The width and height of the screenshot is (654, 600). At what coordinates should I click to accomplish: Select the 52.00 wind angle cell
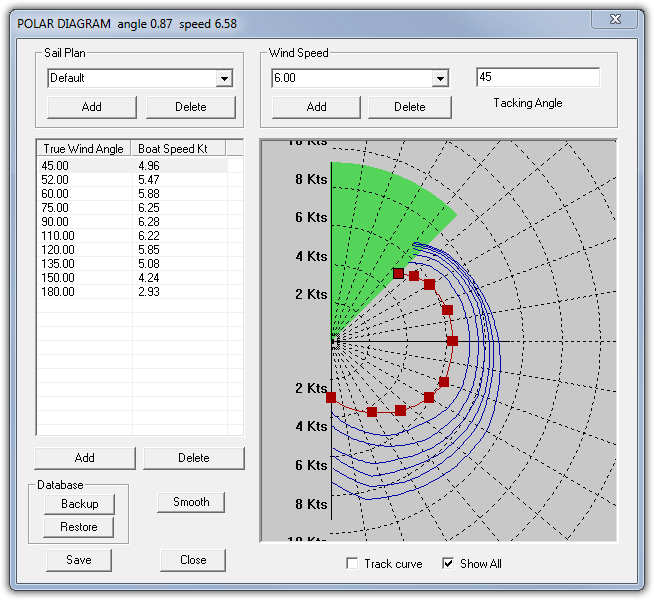[x=55, y=180]
